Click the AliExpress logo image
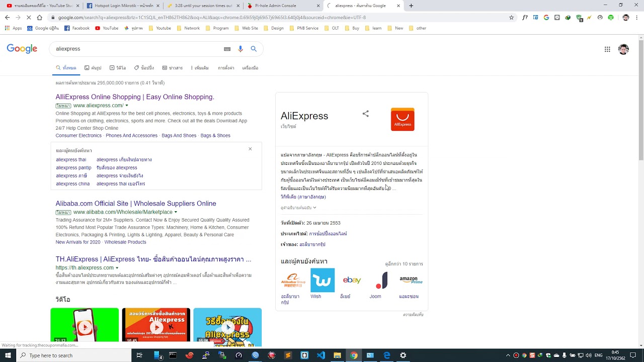The image size is (644, 362). point(403,119)
